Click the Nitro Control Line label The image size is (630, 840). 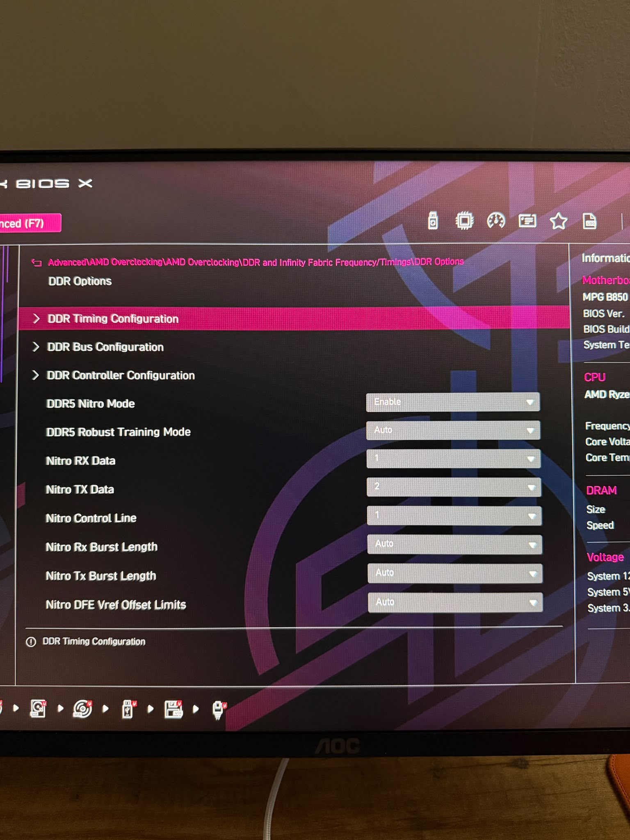[91, 518]
